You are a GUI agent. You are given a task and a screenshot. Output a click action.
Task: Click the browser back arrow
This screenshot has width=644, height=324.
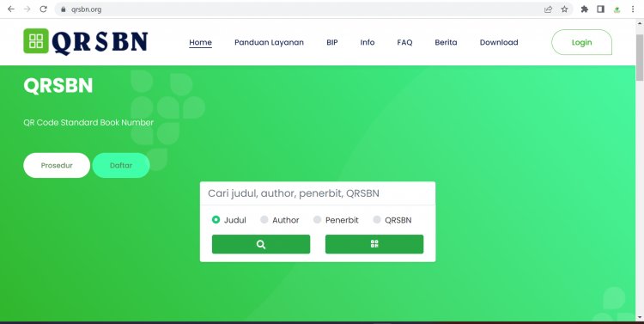click(x=11, y=9)
